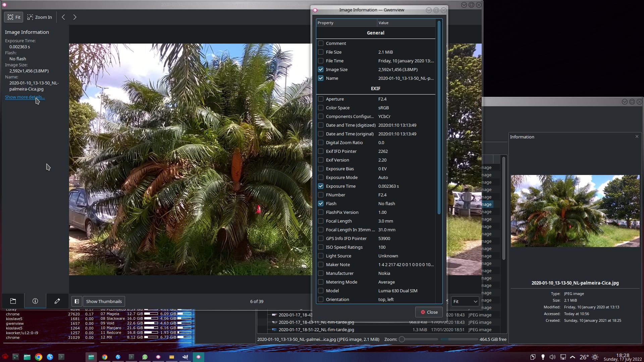Enable the Aperture property checkbox

[321, 99]
